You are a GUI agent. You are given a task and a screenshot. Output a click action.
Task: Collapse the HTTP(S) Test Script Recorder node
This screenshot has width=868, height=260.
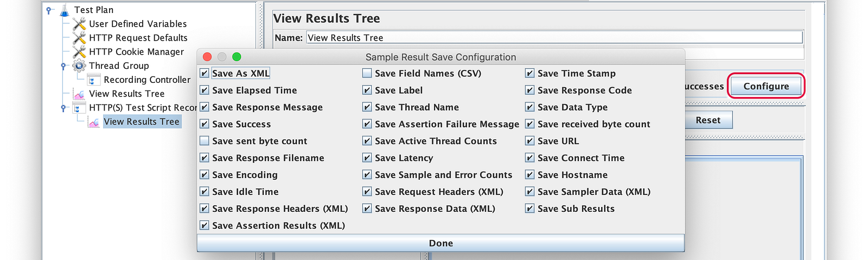[64, 108]
